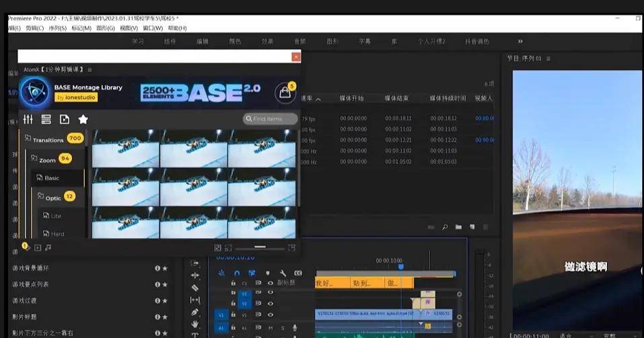This screenshot has width=644, height=338.
Task: Open the favorites star in AtomX
Action: [83, 120]
